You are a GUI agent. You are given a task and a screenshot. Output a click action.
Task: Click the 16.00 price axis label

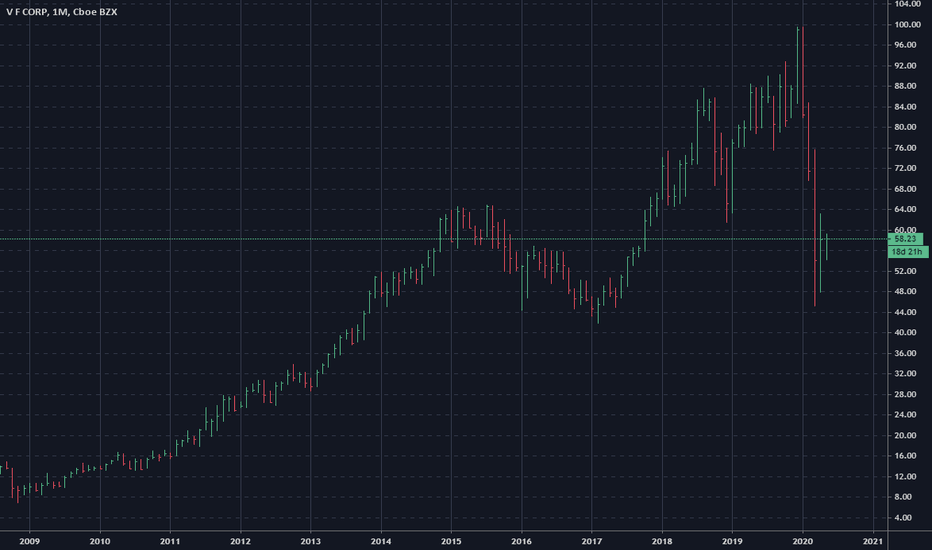click(x=905, y=456)
